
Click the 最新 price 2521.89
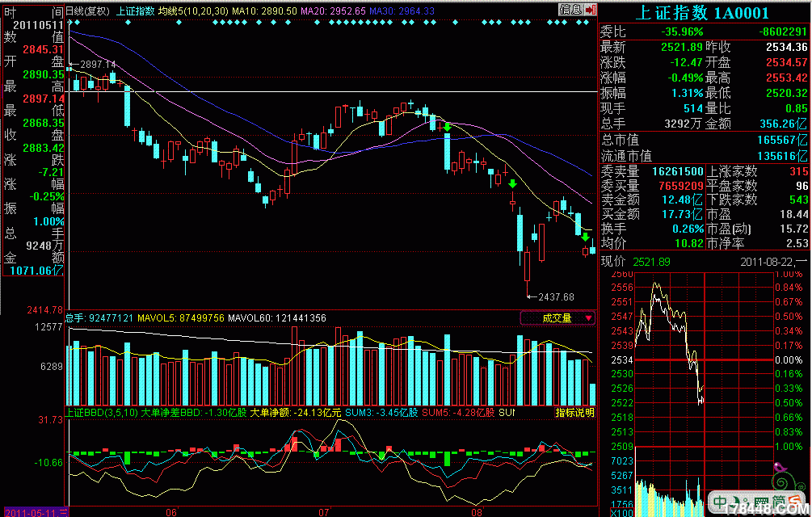point(681,47)
